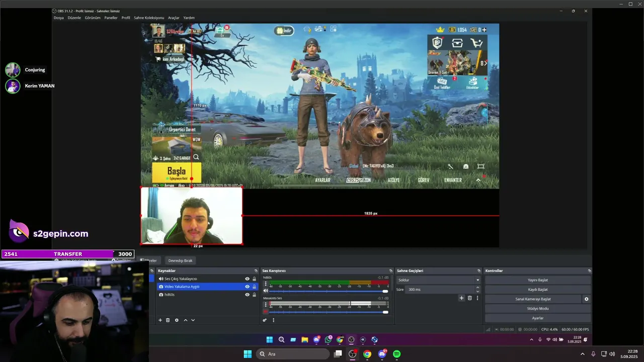Toggle lock on hd60s source

pyautogui.click(x=254, y=295)
